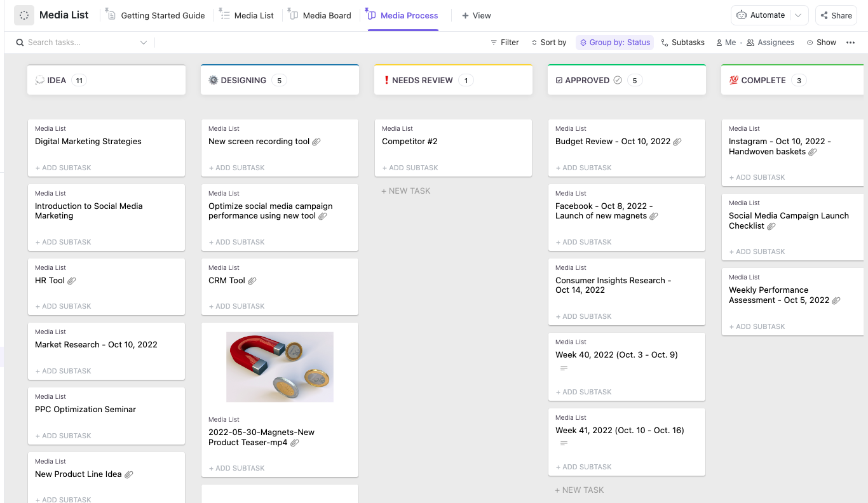Click the Filter funnel icon in the toolbar

(494, 42)
